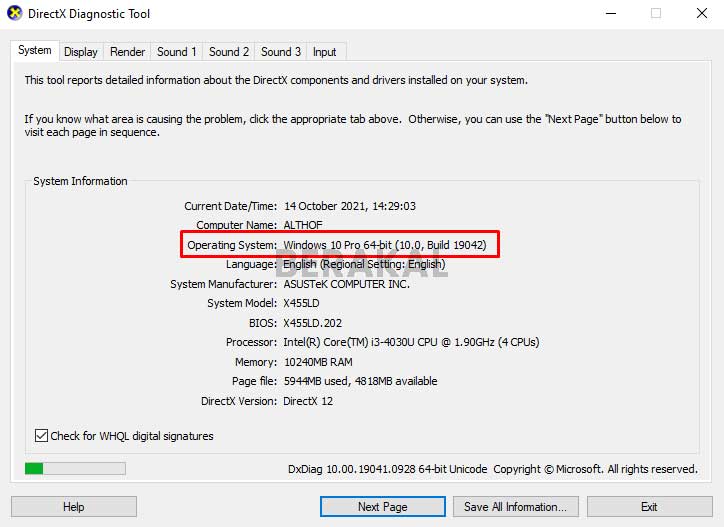This screenshot has height=527, width=724.
Task: Switch to the Input tab
Action: click(324, 52)
